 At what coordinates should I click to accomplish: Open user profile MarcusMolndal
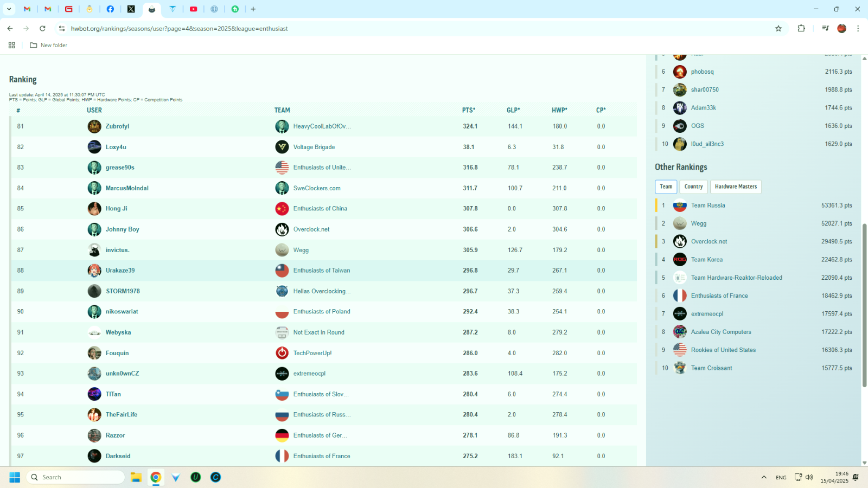pos(127,188)
